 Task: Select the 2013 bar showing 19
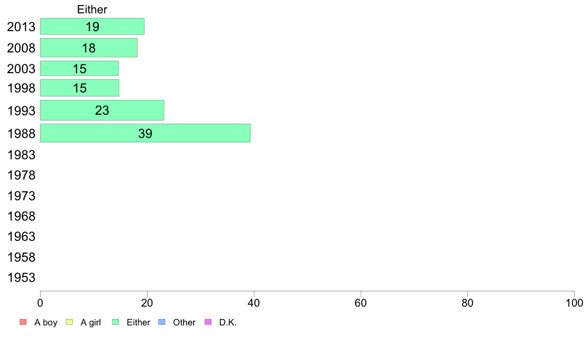pyautogui.click(x=92, y=26)
